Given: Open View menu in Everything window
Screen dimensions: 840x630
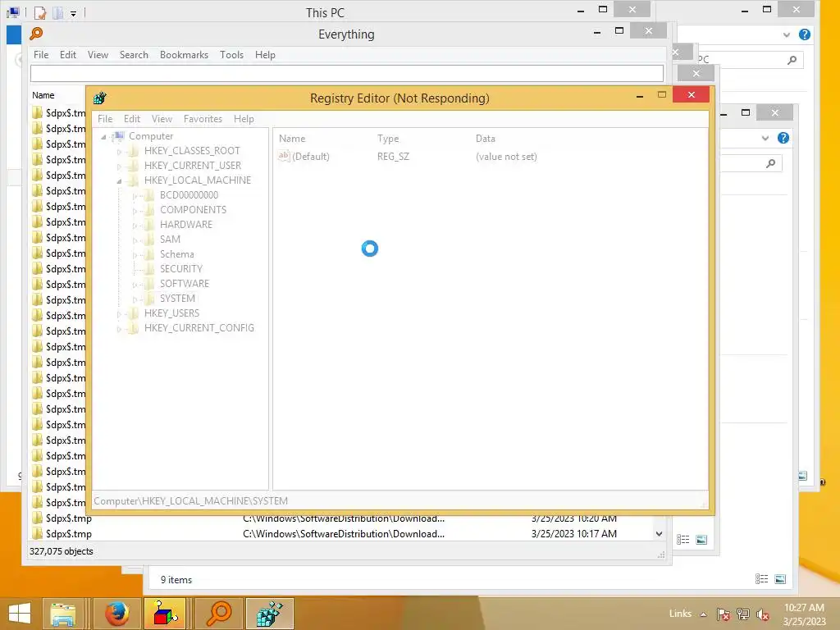Looking at the screenshot, I should click(98, 55).
